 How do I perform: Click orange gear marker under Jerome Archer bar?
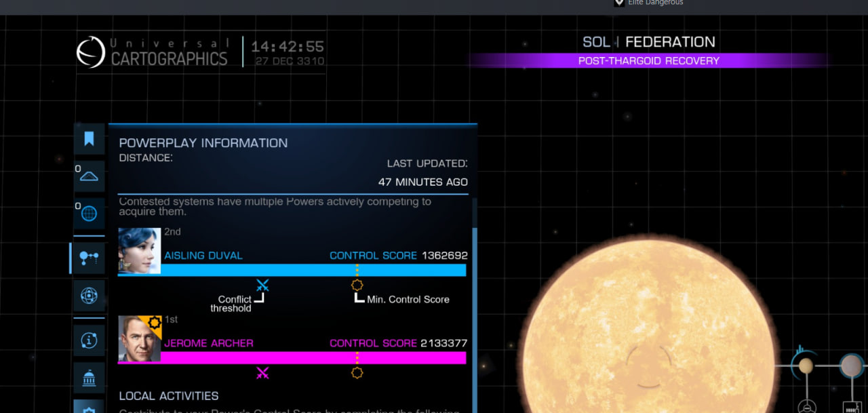[x=357, y=372]
